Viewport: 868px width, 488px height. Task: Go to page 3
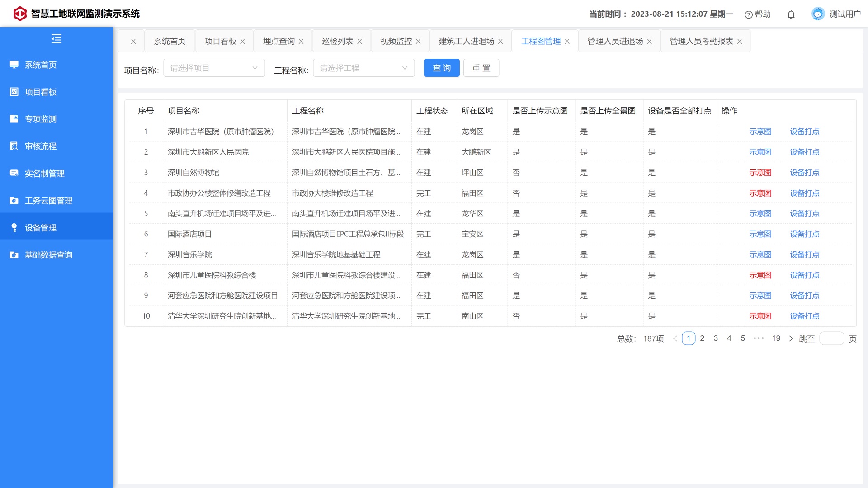[716, 338]
